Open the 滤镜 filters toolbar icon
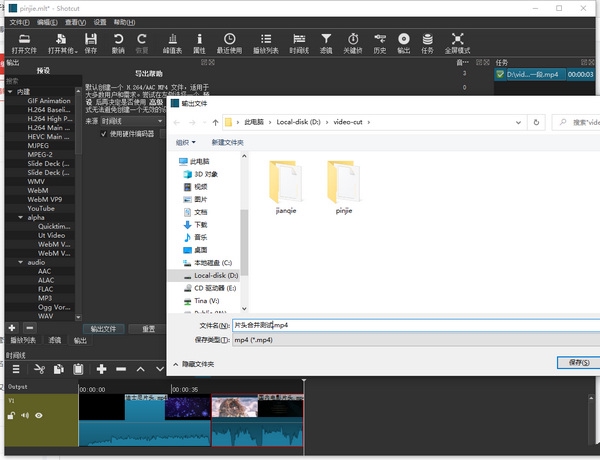Screen dimensions: 600x460 click(x=326, y=42)
